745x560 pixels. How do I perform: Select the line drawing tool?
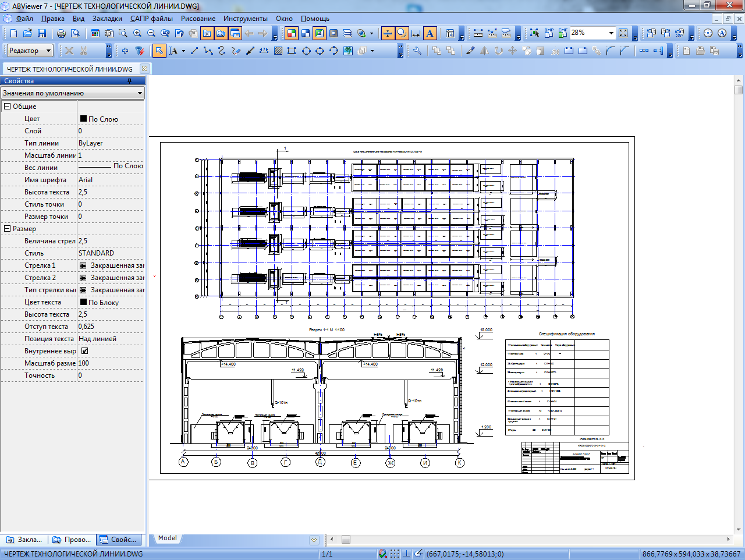click(194, 51)
